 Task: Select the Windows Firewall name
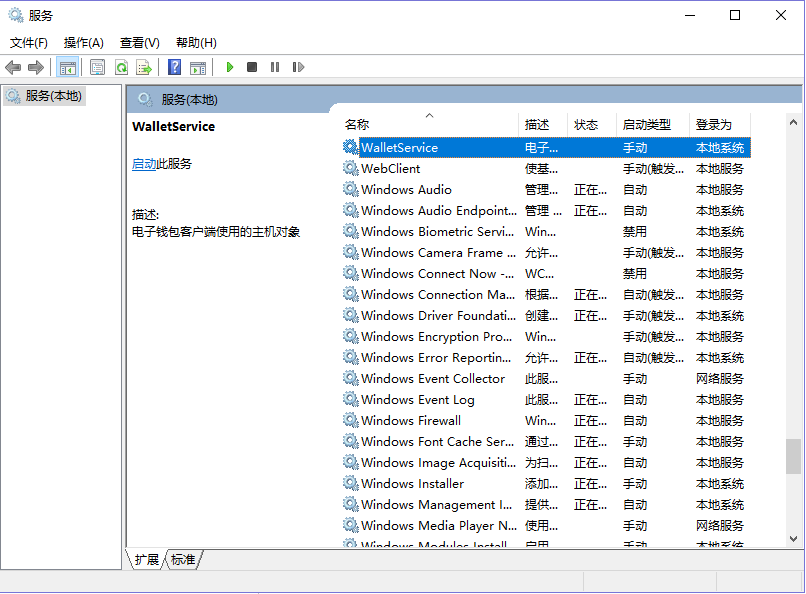click(411, 421)
